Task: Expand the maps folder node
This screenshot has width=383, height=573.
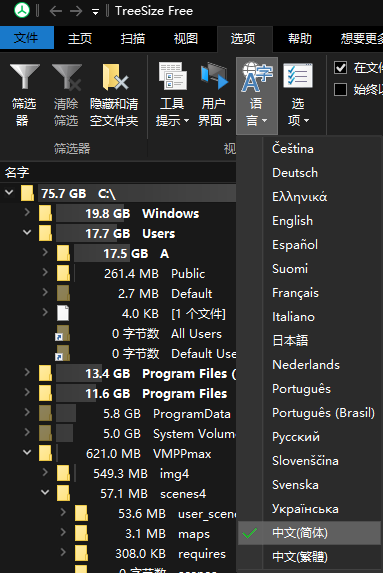Action: pyautogui.click(x=63, y=532)
